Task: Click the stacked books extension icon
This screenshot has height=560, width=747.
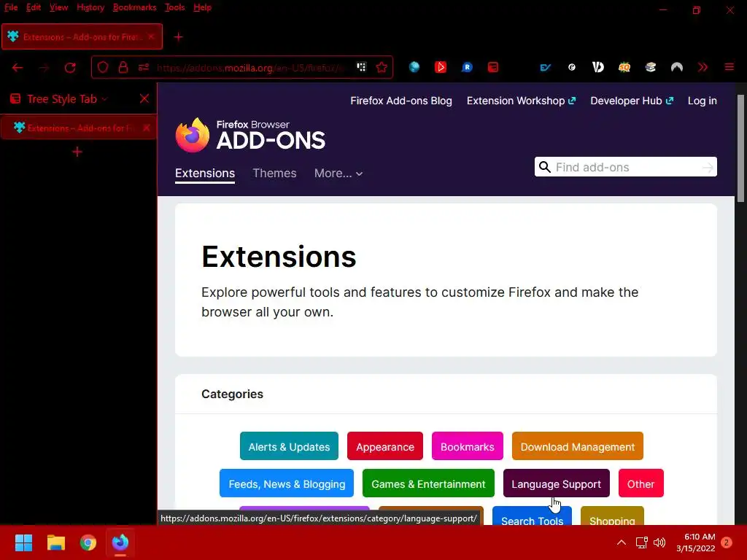Action: [650, 67]
